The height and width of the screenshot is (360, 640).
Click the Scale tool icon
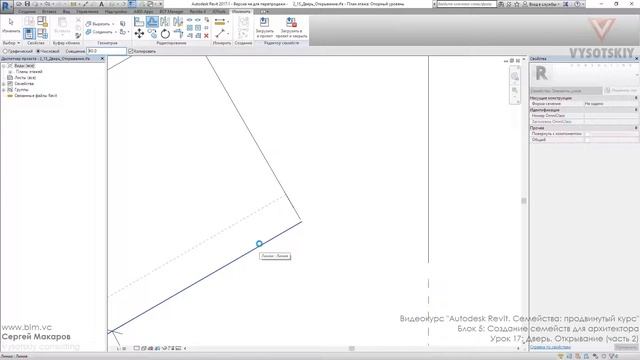198,28
